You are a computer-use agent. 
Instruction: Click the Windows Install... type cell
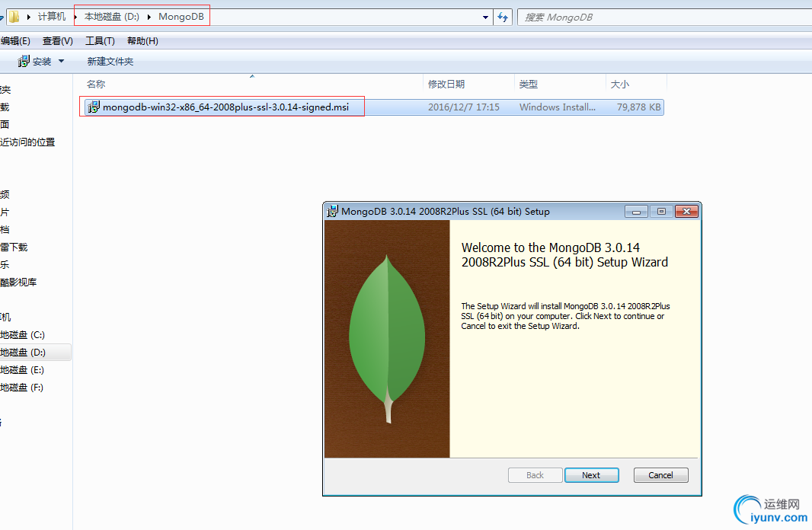(558, 107)
